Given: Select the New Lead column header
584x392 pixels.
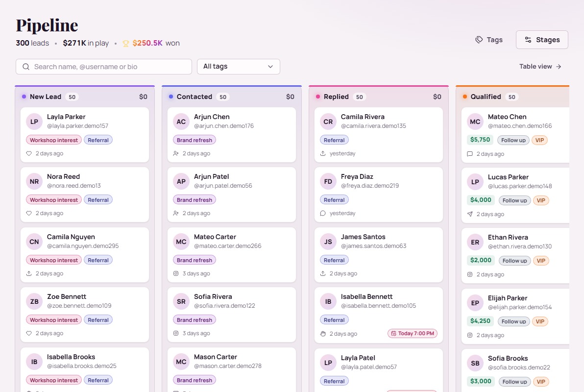Looking at the screenshot, I should point(85,97).
